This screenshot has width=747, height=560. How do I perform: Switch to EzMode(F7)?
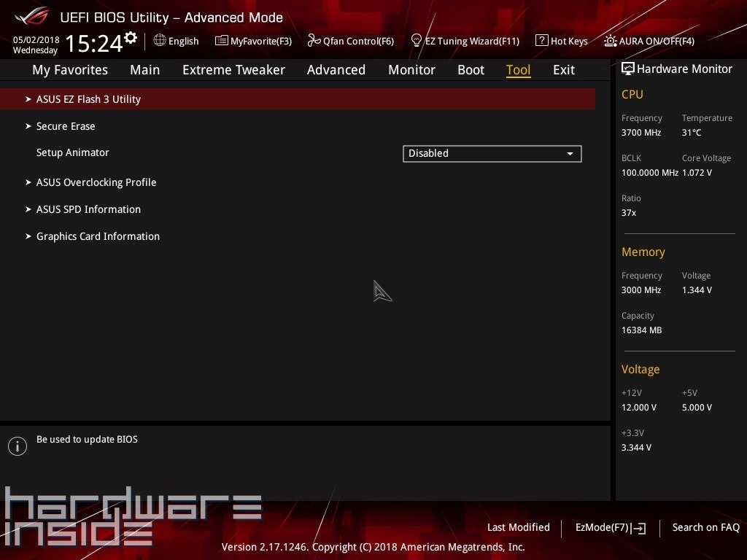point(610,527)
